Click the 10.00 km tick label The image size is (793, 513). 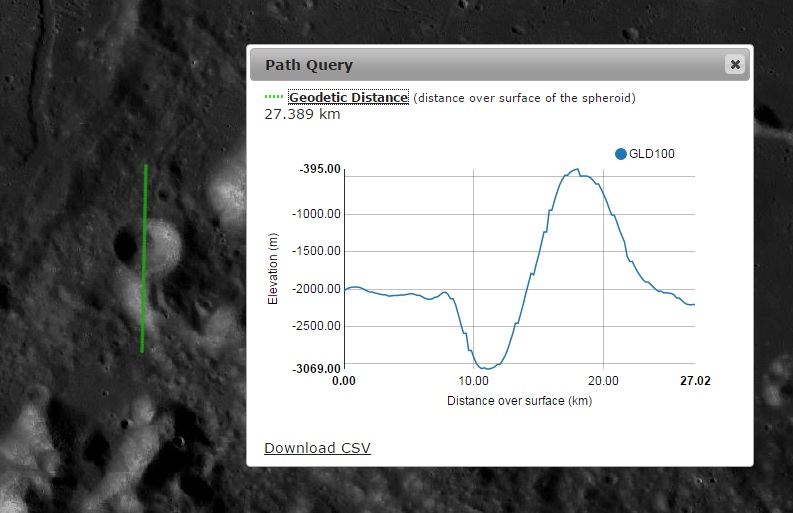(473, 381)
